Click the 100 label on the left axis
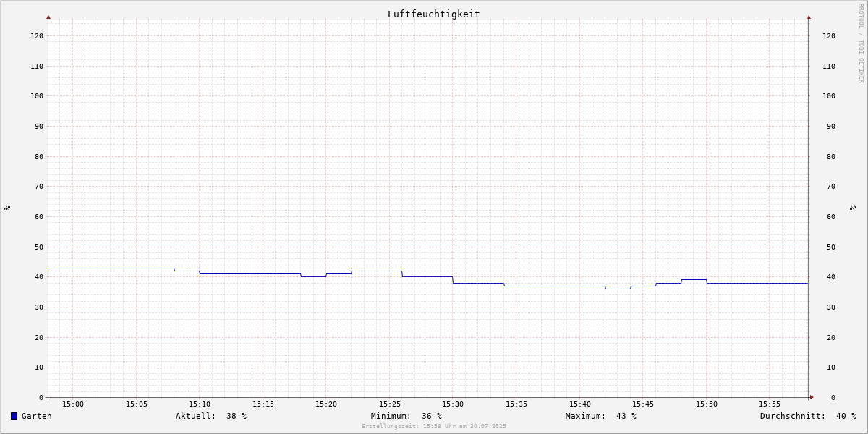 tap(37, 95)
